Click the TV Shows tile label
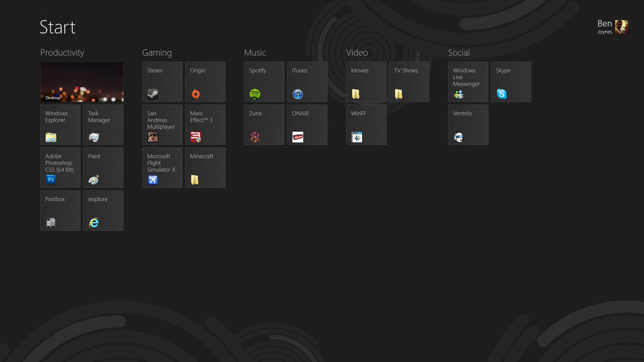The image size is (644, 362). pyautogui.click(x=406, y=70)
